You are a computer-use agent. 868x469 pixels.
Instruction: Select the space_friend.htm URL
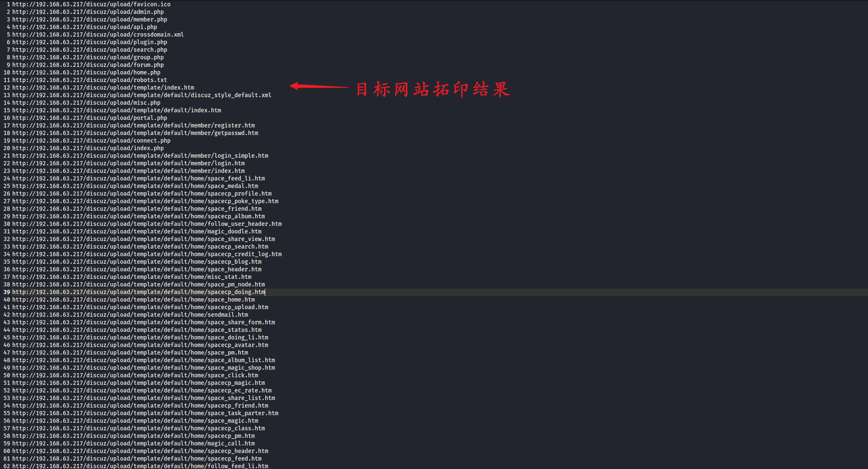point(137,209)
